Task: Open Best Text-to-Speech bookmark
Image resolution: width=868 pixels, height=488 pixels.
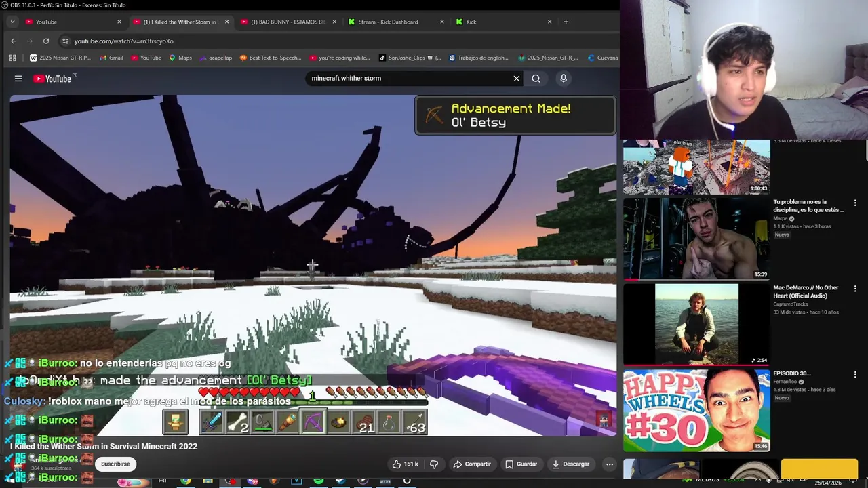Action: click(x=270, y=58)
